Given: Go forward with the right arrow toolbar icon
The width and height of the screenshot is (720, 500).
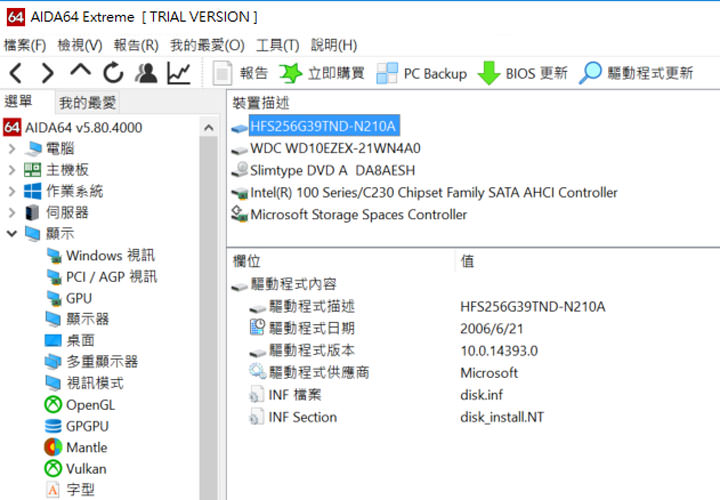Looking at the screenshot, I should (48, 73).
